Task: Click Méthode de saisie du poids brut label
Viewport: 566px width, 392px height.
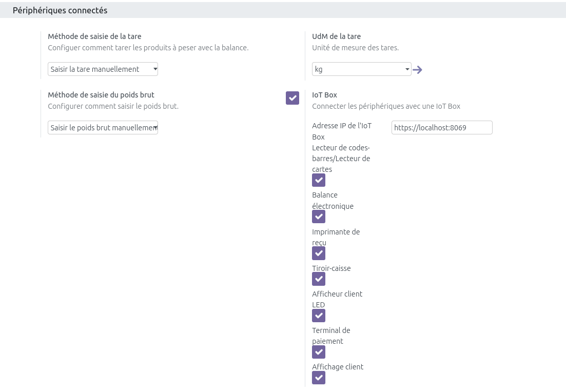Action: point(101,95)
